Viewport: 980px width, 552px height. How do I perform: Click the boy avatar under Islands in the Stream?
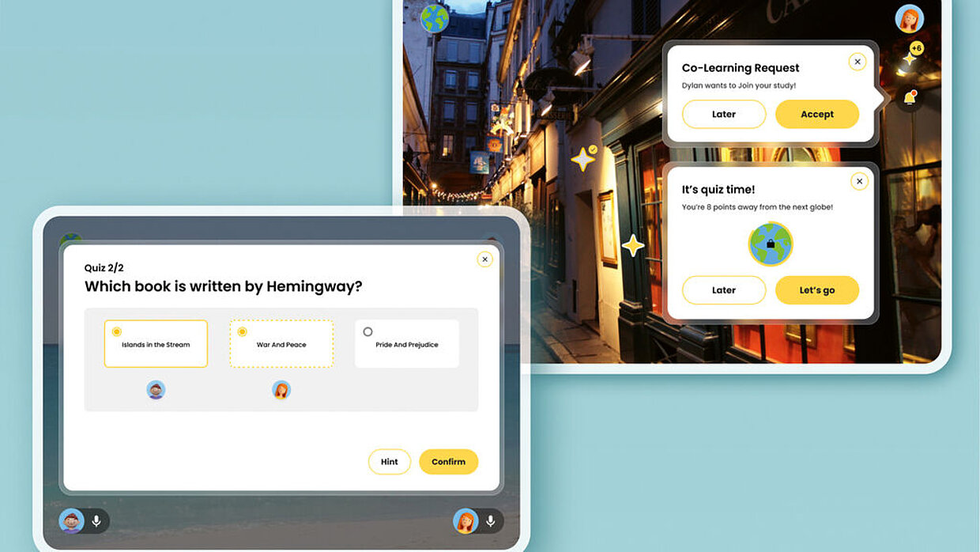156,389
